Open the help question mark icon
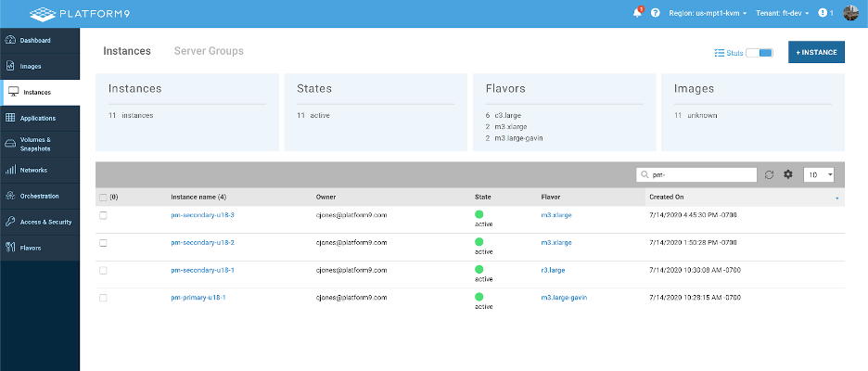This screenshot has height=371, width=868. (656, 14)
